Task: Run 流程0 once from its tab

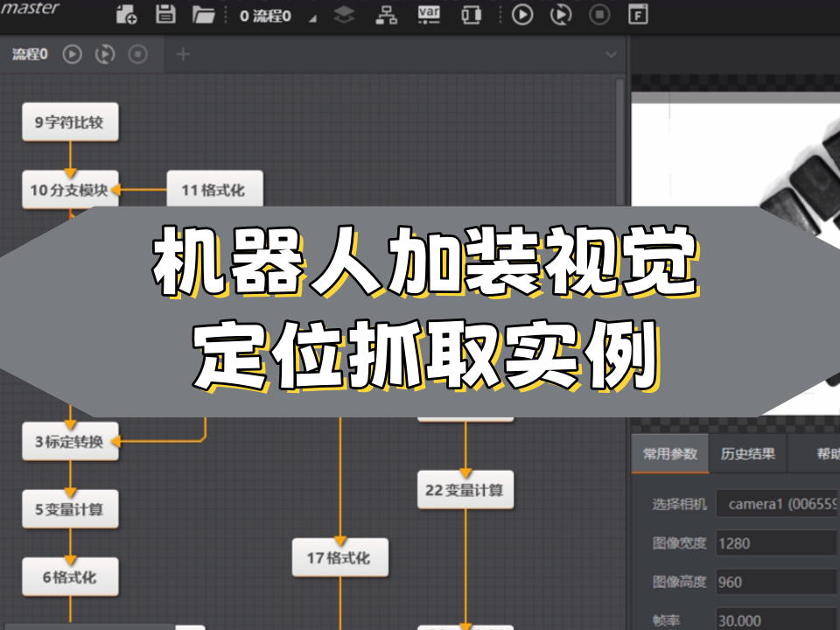Action: click(x=73, y=54)
